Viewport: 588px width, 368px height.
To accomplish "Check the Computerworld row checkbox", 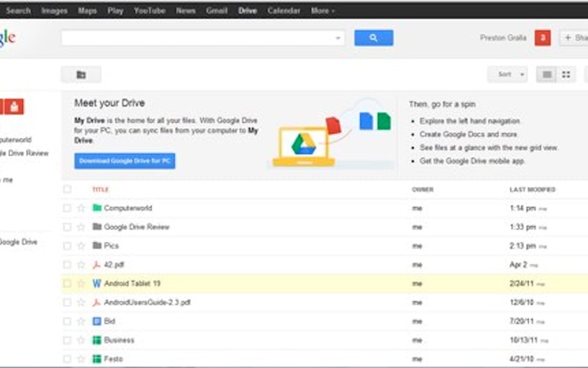I will point(67,208).
